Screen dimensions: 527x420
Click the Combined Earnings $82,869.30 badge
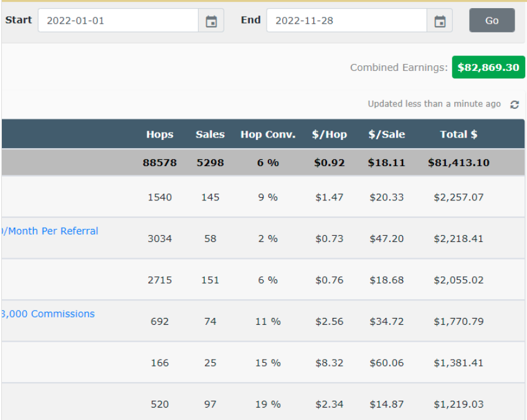[x=488, y=67]
